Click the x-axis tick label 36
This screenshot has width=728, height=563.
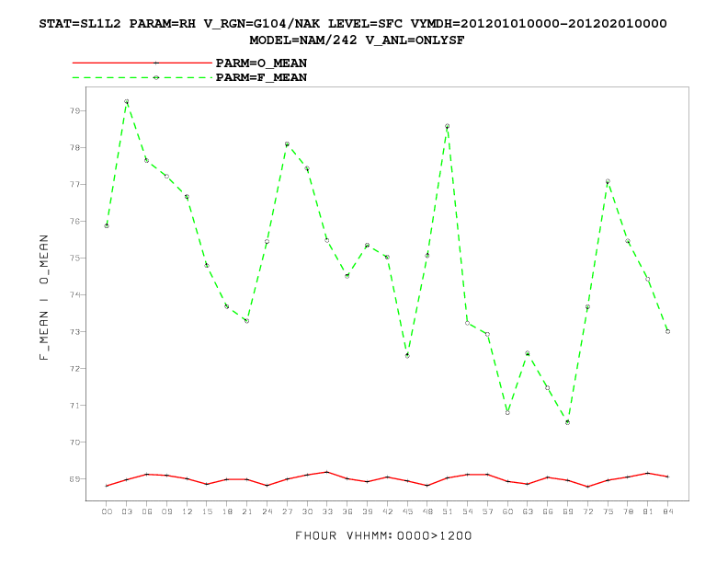click(347, 511)
